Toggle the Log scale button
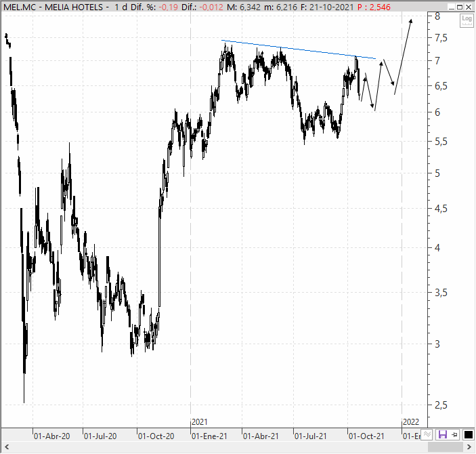Image resolution: width=476 pixels, height=454 pixels. coord(467,20)
